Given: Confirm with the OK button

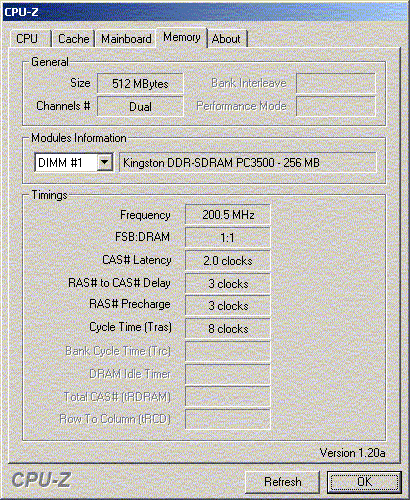Looking at the screenshot, I should tap(364, 482).
